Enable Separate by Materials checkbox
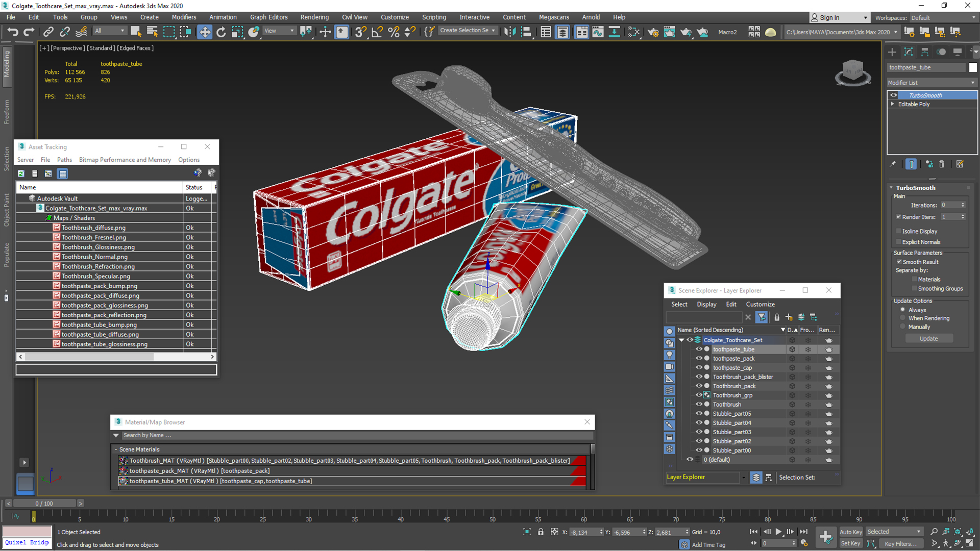 click(x=914, y=279)
